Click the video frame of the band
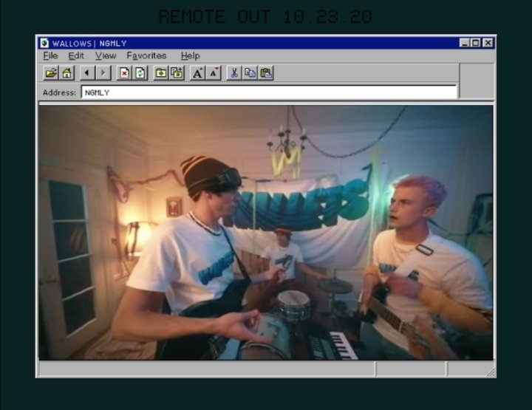 (x=266, y=233)
